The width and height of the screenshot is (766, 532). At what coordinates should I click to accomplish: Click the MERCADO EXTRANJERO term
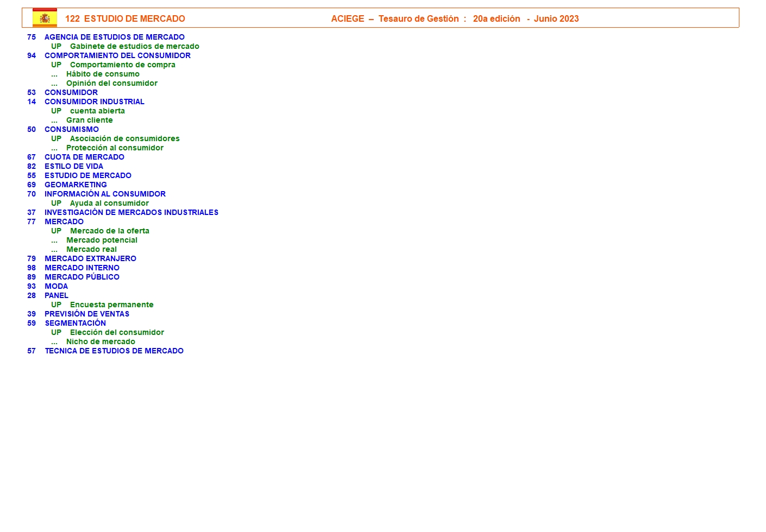90,258
